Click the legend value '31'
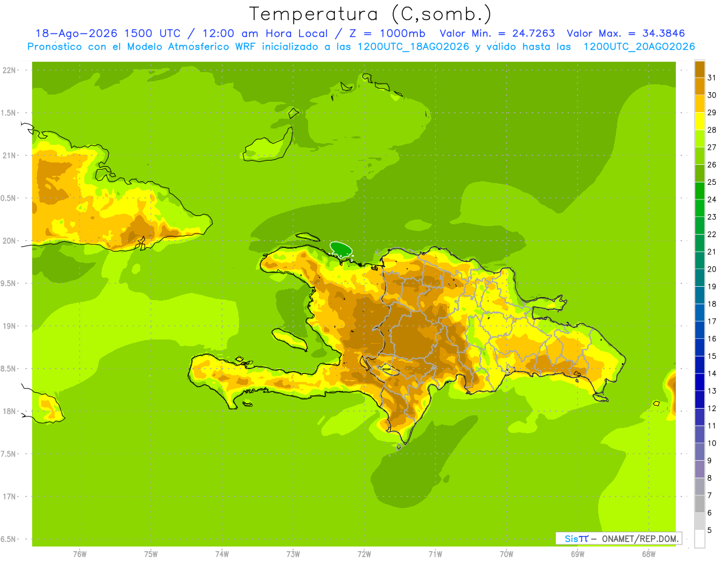 [x=712, y=78]
